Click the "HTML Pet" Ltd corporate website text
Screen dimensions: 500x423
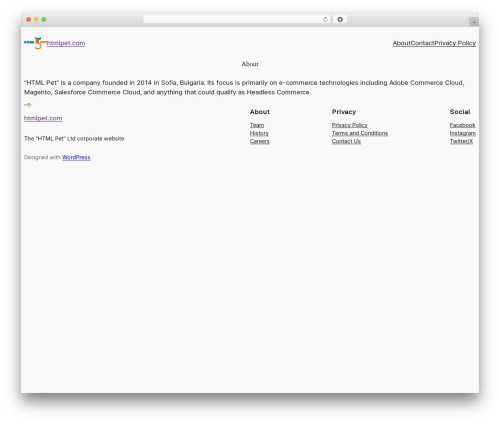[x=74, y=138]
